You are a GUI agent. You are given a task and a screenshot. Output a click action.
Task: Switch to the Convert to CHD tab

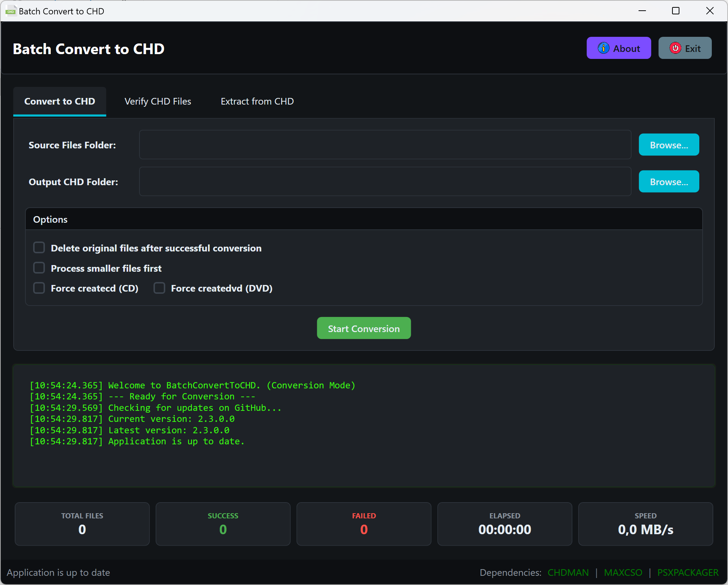click(x=60, y=101)
